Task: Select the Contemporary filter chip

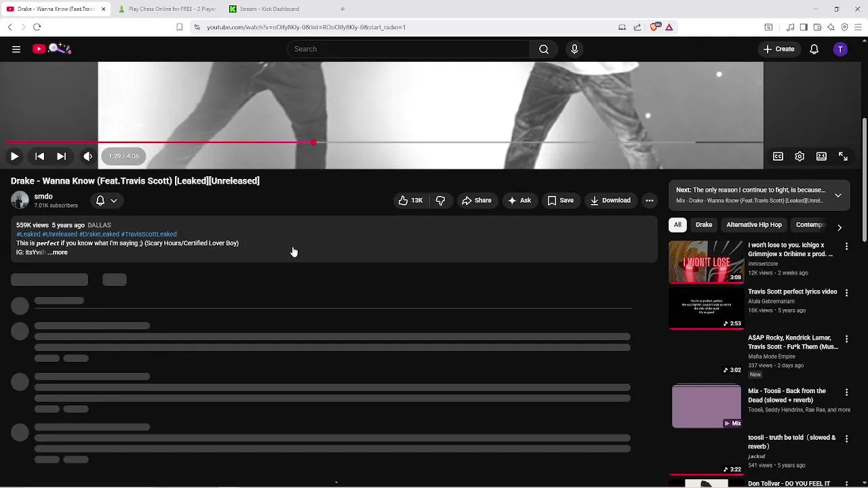Action: (810, 225)
